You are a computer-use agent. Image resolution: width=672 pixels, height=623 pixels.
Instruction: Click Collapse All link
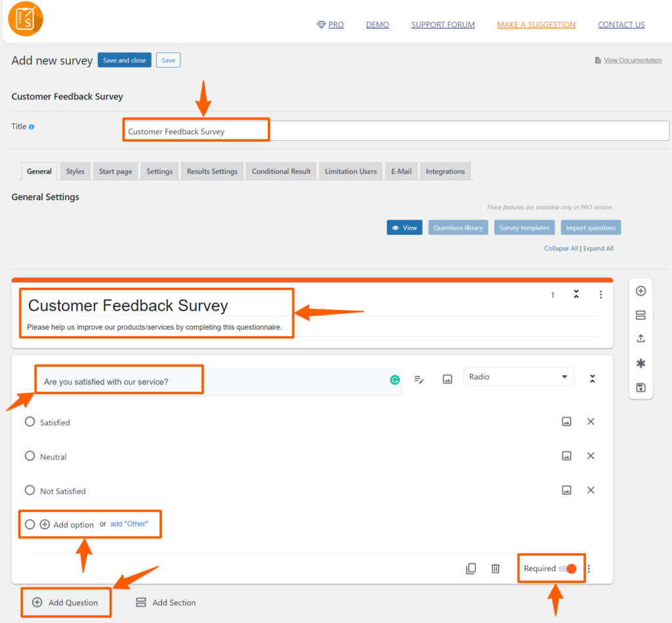pos(561,249)
